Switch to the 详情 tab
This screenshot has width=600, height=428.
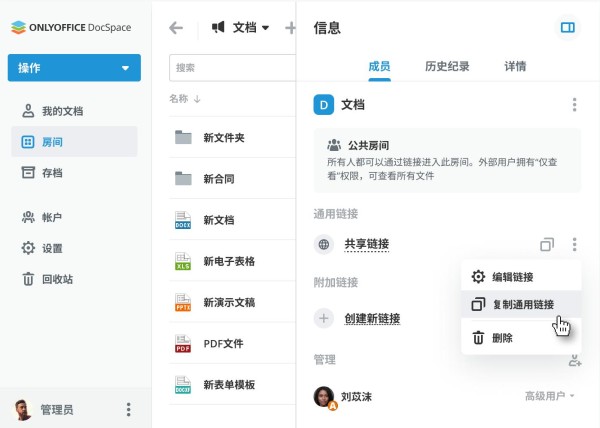515,67
